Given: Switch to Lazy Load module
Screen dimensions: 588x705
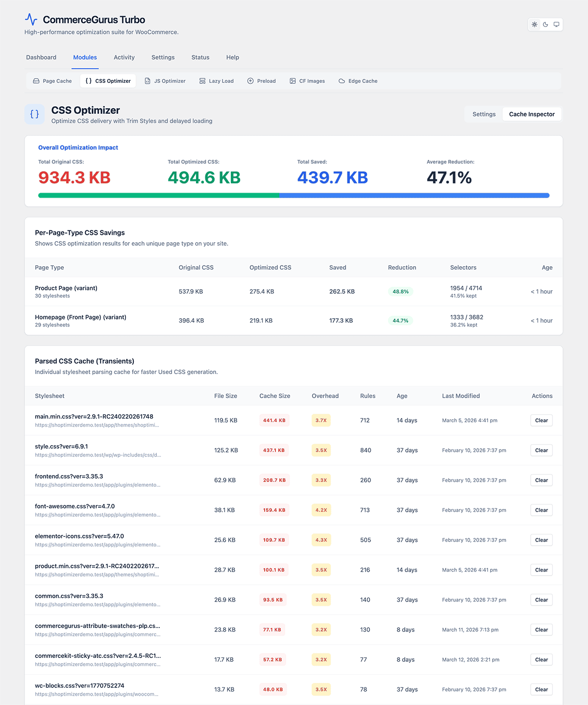Looking at the screenshot, I should [x=217, y=81].
